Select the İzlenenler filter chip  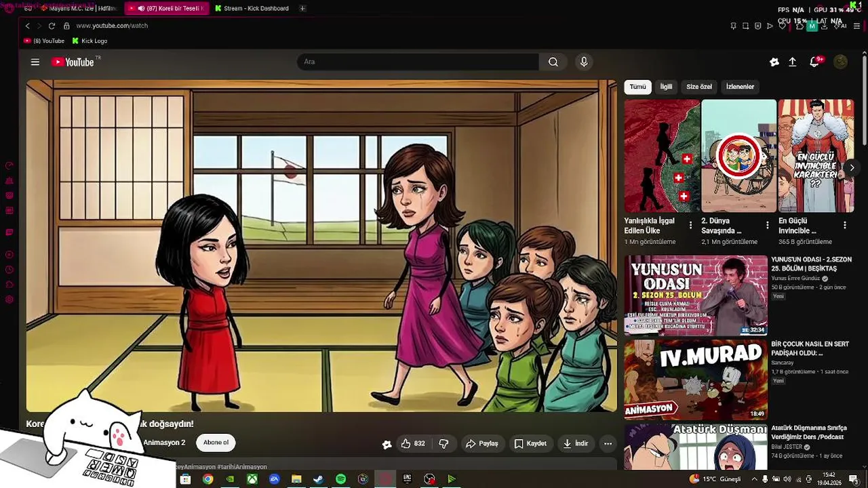click(740, 87)
